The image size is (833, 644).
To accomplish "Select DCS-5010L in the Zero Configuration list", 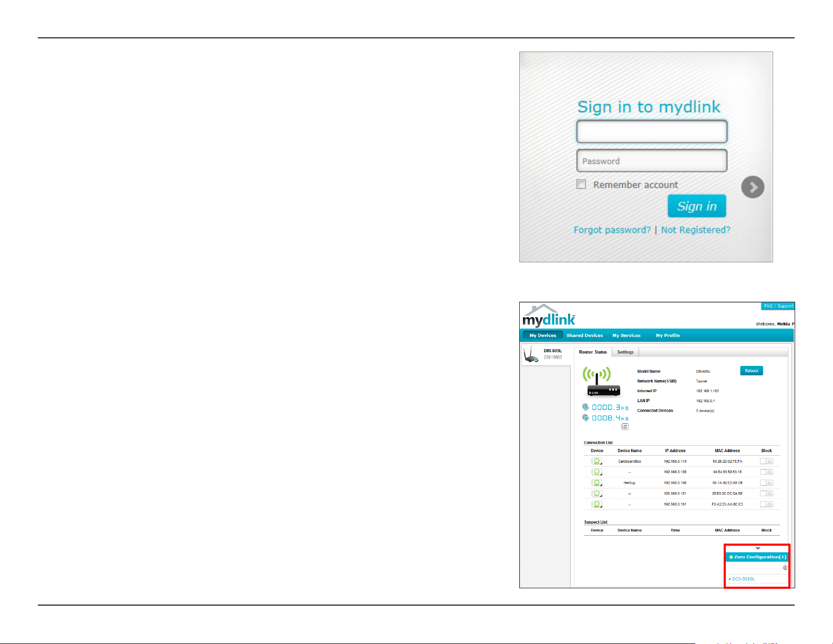I will click(743, 579).
